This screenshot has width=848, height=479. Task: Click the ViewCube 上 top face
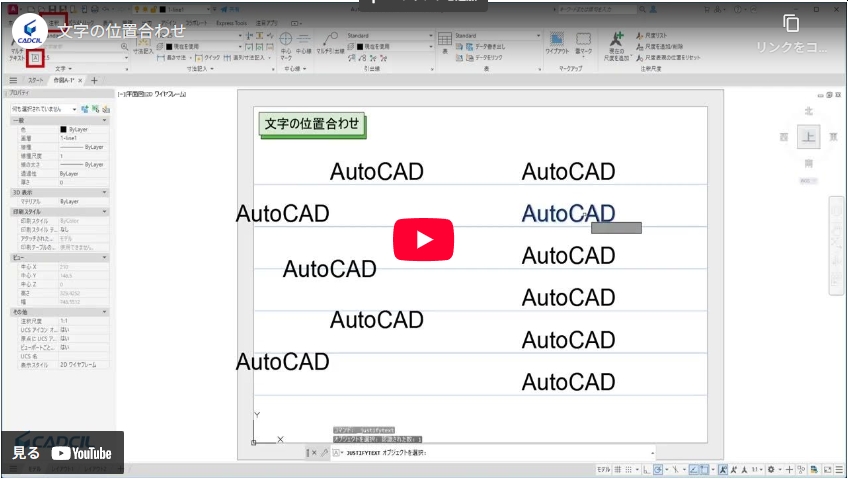[x=809, y=136]
